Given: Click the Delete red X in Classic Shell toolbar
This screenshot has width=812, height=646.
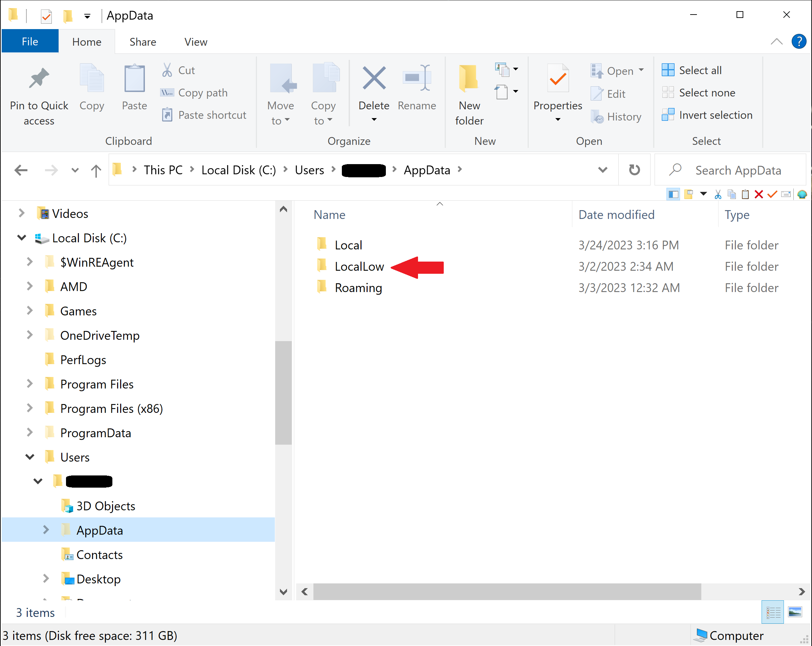Looking at the screenshot, I should click(x=759, y=194).
